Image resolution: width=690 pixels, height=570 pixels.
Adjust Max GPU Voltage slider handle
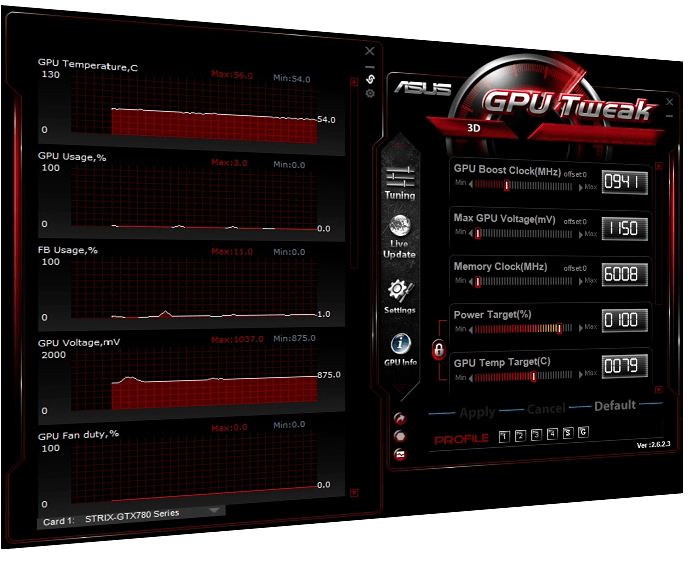pyautogui.click(x=478, y=233)
